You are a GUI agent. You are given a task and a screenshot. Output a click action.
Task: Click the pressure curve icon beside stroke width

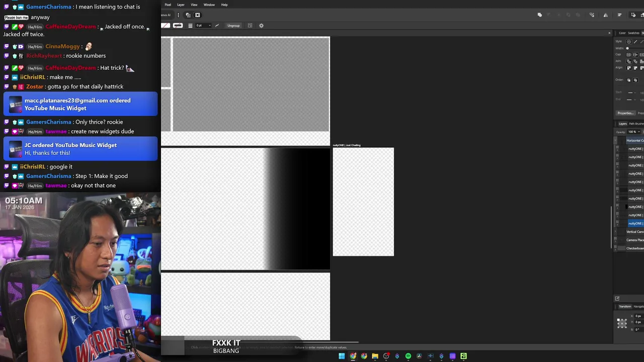(217, 26)
